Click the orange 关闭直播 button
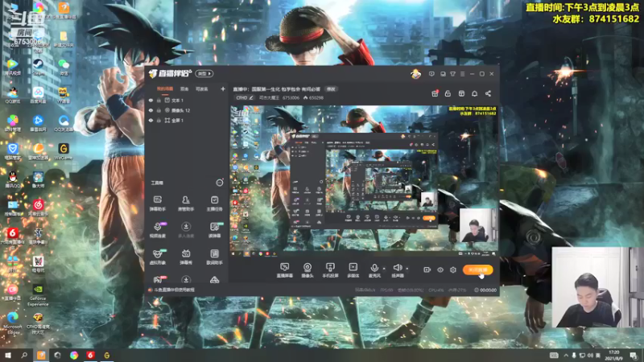This screenshot has height=362, width=644. click(477, 269)
